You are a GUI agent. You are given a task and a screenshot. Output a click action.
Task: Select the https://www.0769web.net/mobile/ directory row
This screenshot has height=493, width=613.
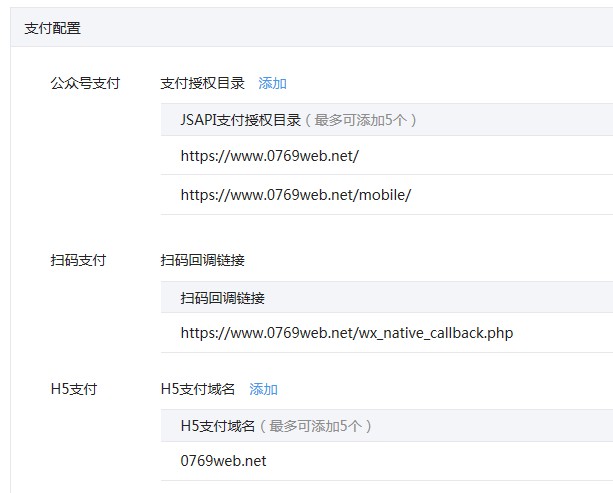point(387,195)
